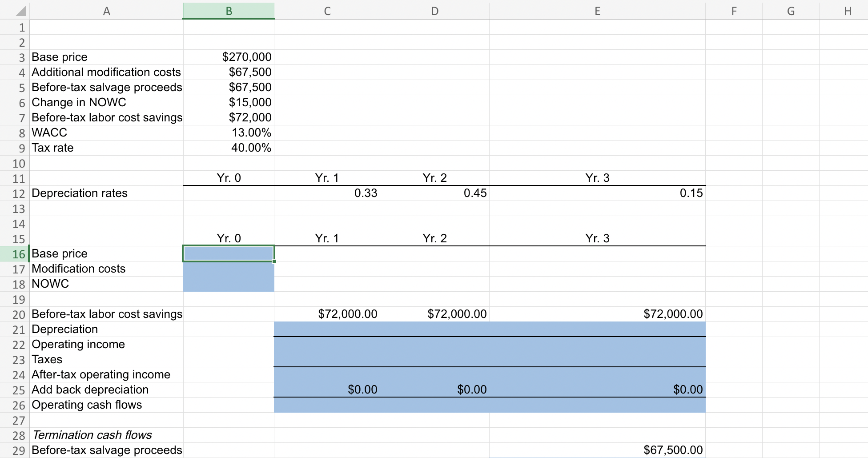
Task: Select the Yr. 2 Operating income cell D22
Action: pos(435,344)
